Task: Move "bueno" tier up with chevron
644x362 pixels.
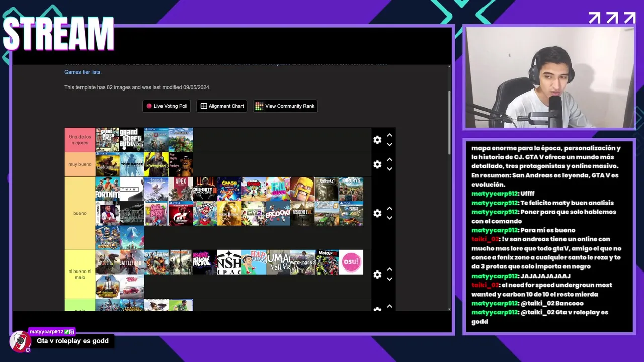Action: 389,209
